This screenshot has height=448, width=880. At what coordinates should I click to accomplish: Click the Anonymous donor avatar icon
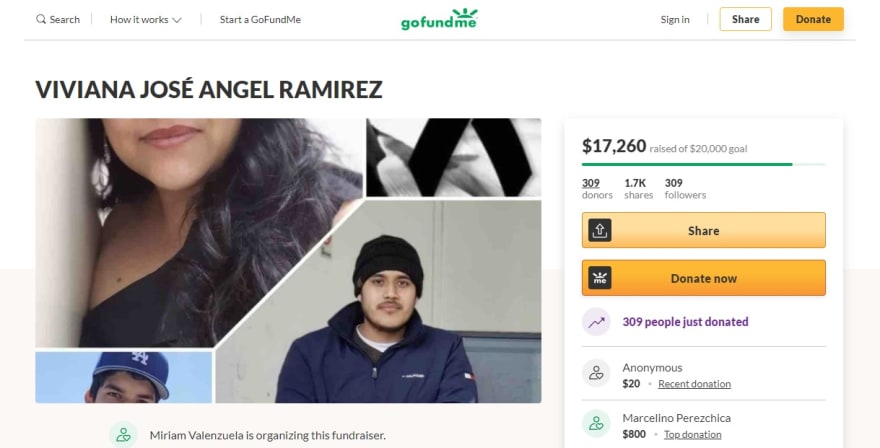(x=596, y=373)
